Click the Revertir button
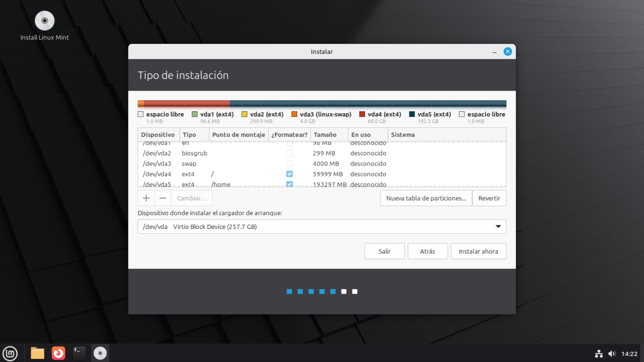 coord(489,198)
